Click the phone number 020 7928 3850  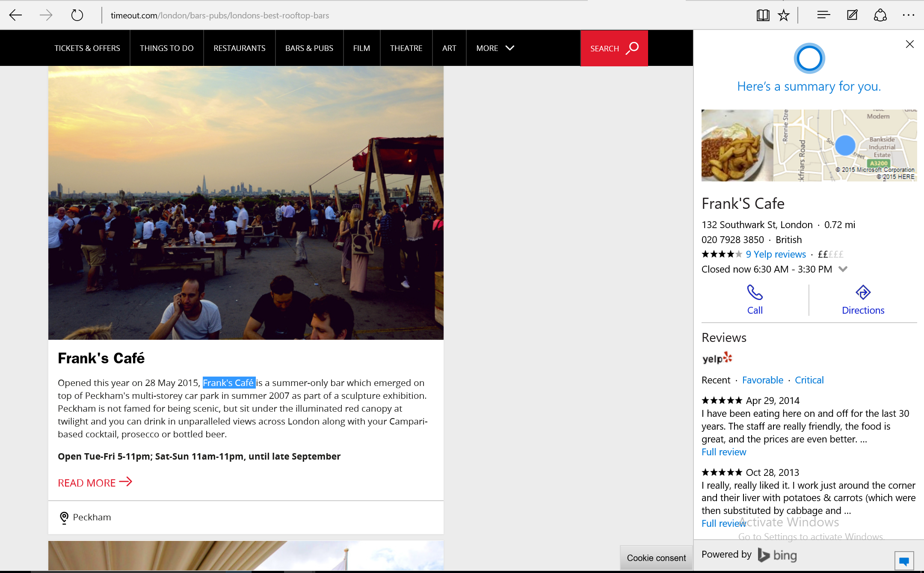coord(733,240)
